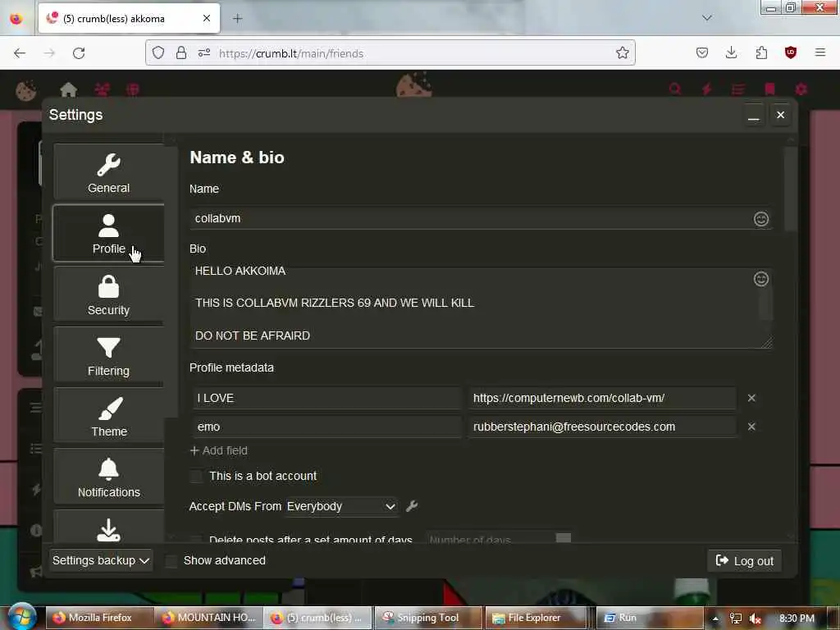Switch to MOUNTAIN HO... taskbar window
This screenshot has width=840, height=630.
point(209,618)
